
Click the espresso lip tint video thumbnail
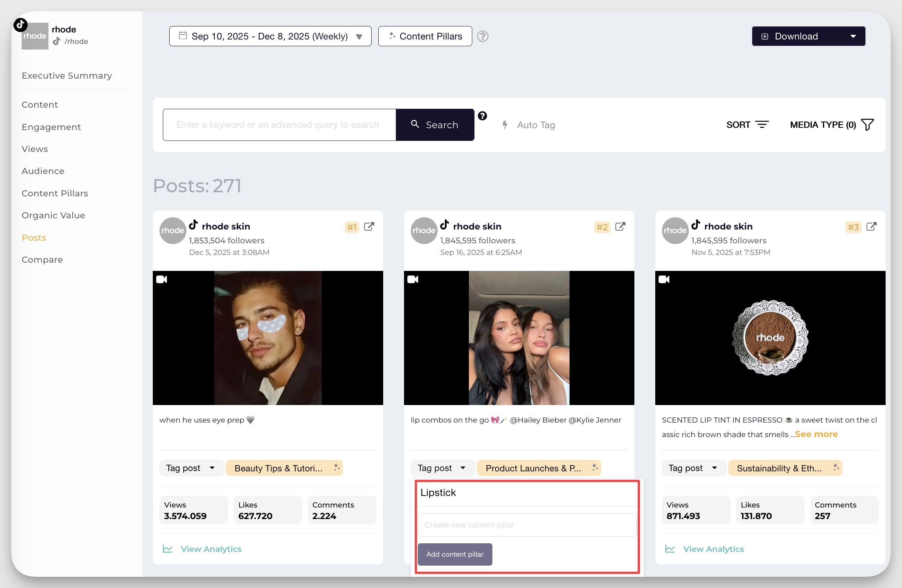770,338
